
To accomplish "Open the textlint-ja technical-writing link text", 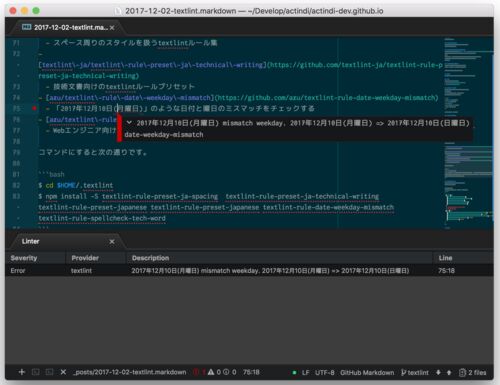I will (152, 65).
